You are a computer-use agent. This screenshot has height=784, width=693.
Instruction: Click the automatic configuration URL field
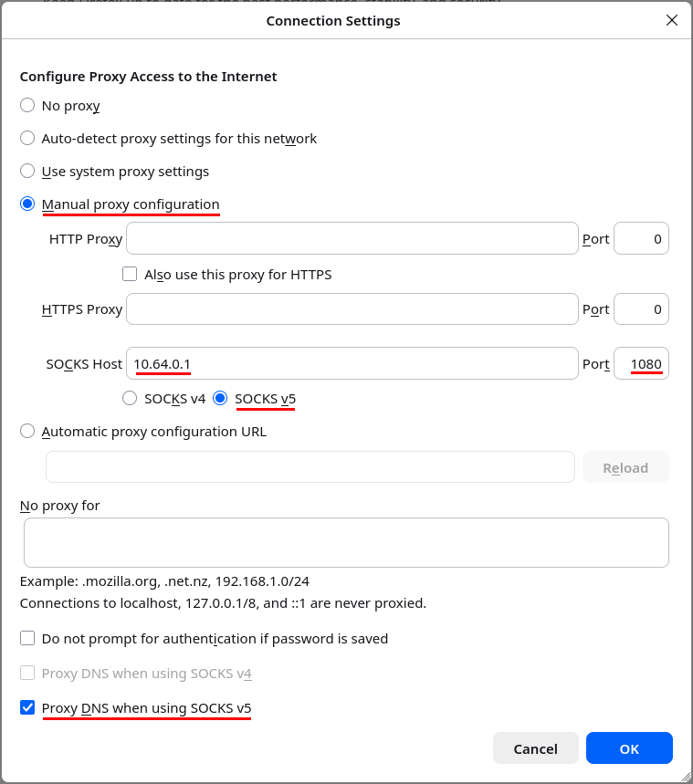310,466
